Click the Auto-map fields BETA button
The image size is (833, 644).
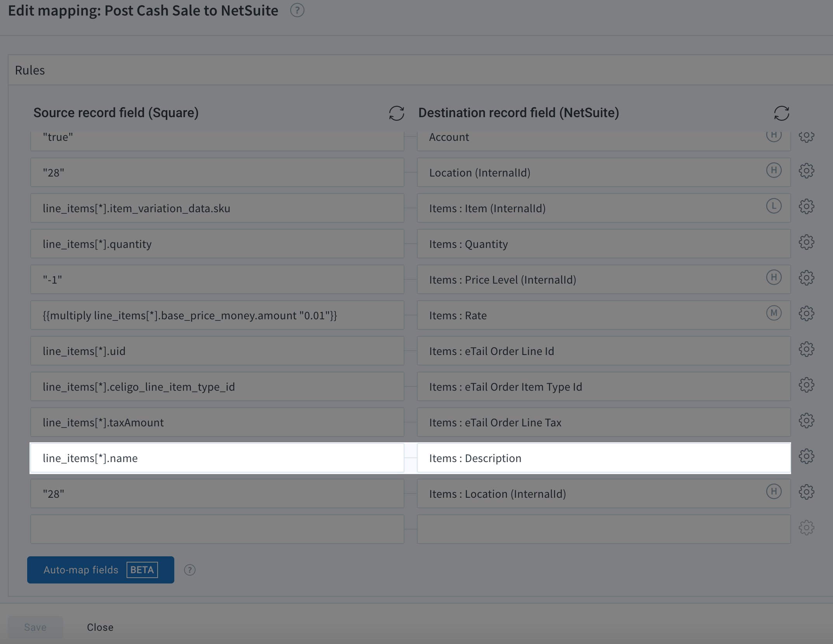(101, 570)
